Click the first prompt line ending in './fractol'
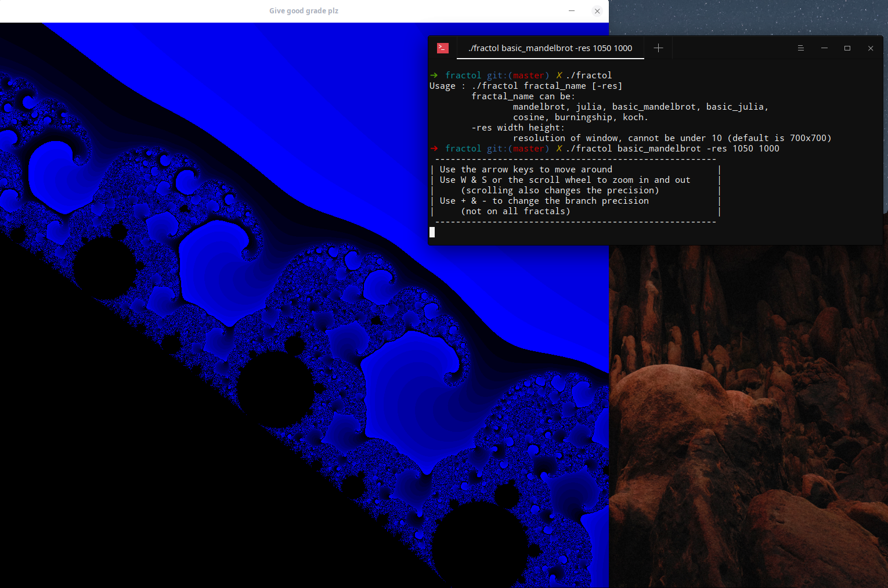 pyautogui.click(x=521, y=75)
